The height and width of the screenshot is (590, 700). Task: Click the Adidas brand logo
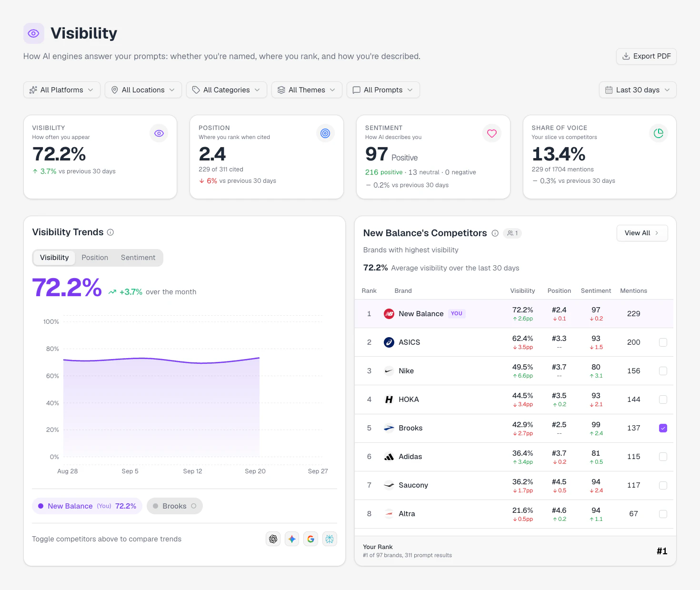[x=389, y=457]
